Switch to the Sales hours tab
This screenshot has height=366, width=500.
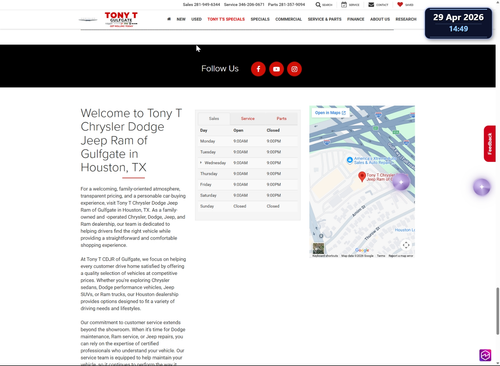pyautogui.click(x=214, y=119)
